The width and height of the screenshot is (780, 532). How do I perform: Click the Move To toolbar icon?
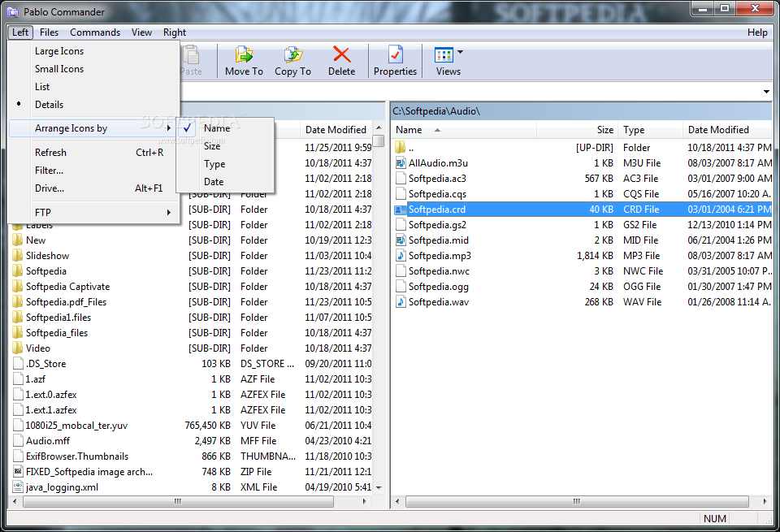tap(244, 55)
